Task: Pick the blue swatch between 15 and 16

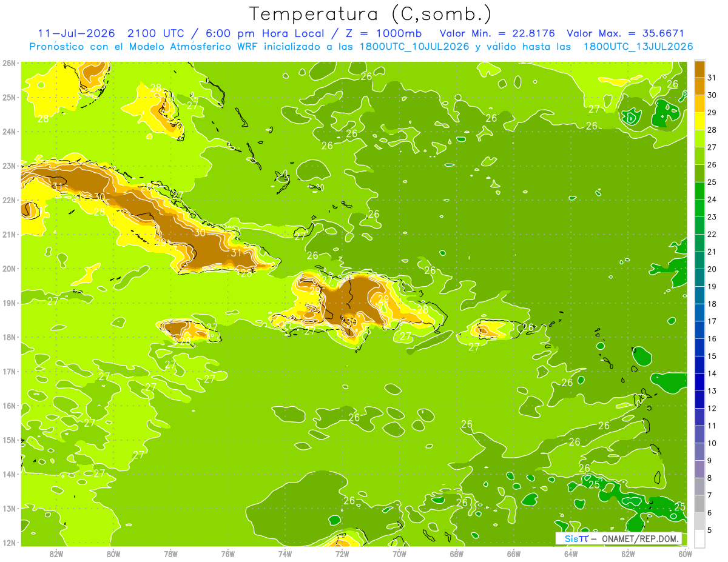Action: 699,347
